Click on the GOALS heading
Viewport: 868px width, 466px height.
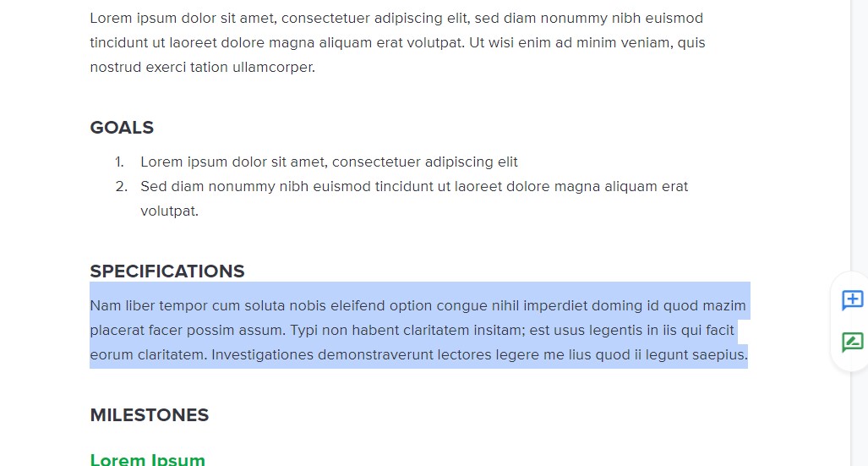122,128
